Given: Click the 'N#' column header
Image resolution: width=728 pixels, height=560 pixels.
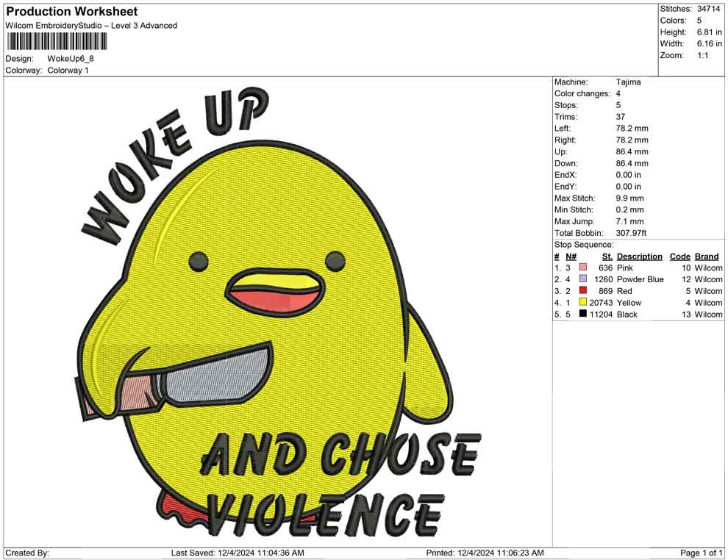Looking at the screenshot, I should click(571, 256).
